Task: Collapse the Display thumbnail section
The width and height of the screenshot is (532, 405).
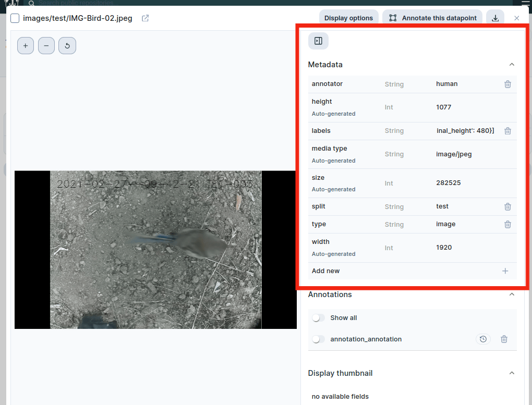Action: click(x=512, y=373)
